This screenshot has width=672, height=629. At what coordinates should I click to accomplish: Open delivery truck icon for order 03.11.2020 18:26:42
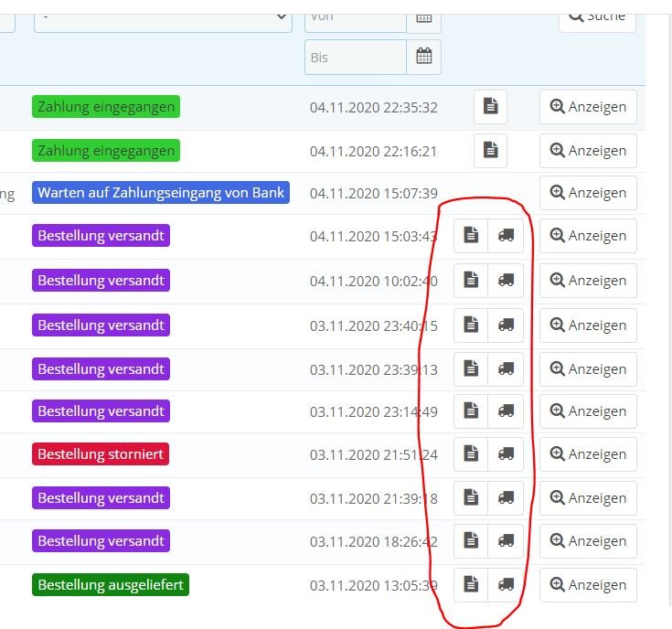click(506, 541)
